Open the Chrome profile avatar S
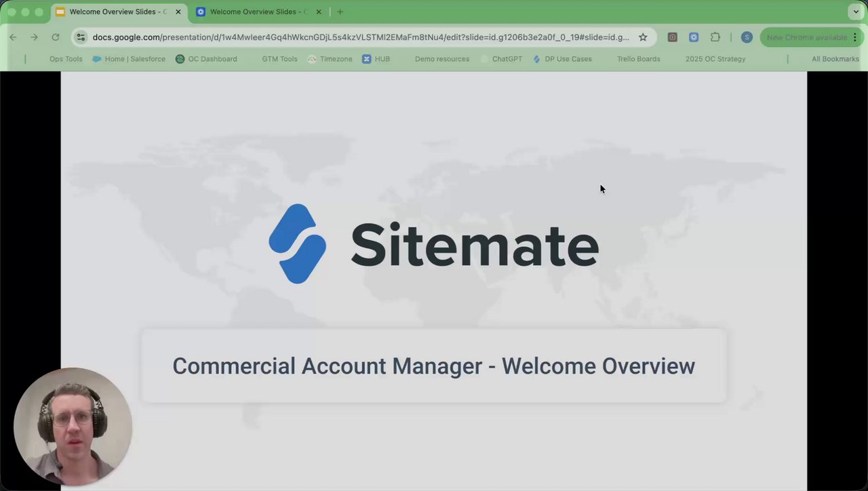 click(747, 37)
